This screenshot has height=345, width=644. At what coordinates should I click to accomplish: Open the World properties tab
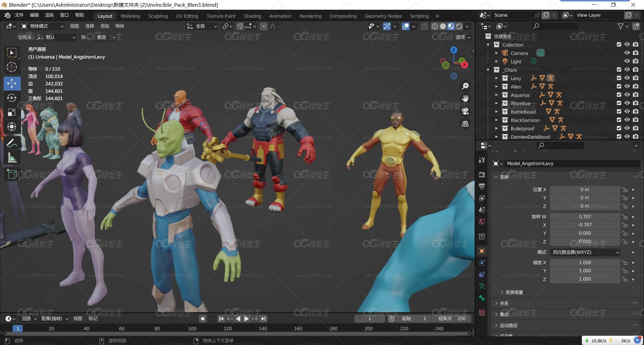[482, 221]
